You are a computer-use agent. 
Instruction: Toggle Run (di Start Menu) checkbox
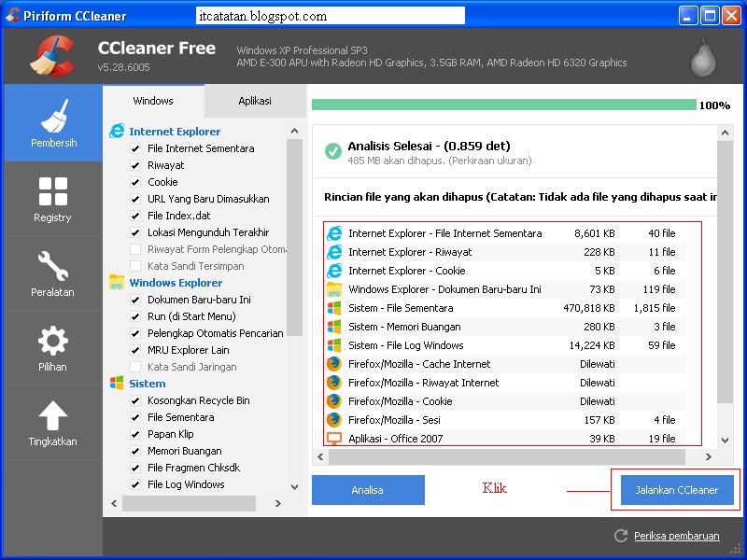click(x=135, y=316)
